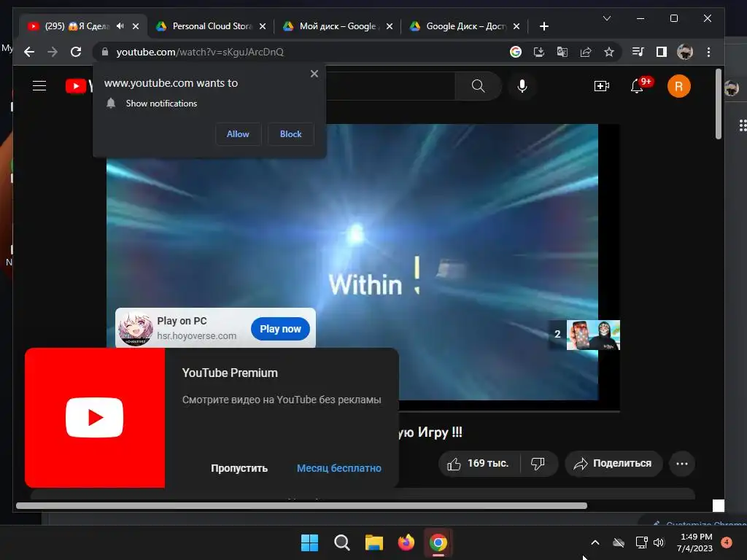The width and height of the screenshot is (747, 560).
Task: Like the video with 169 тыс.
Action: 479,463
